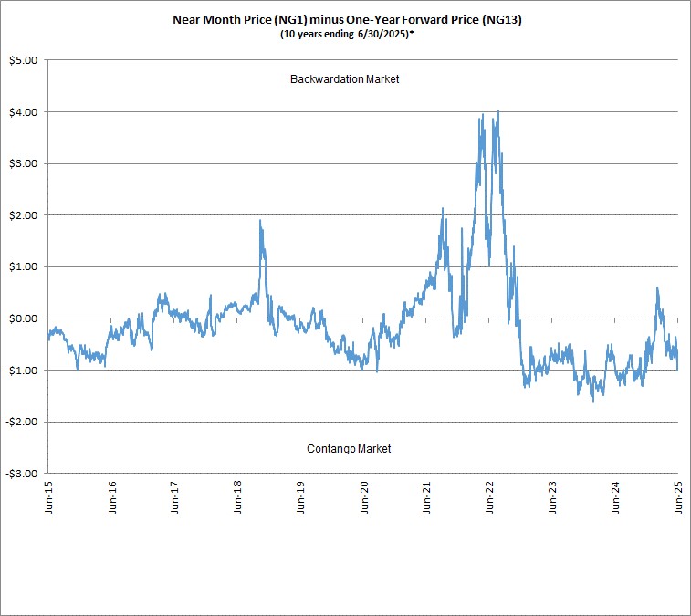Screen dimensions: 691x616
Task: Click the subtitle '(10 years ending 6/30/2025)*'
Action: pos(347,34)
